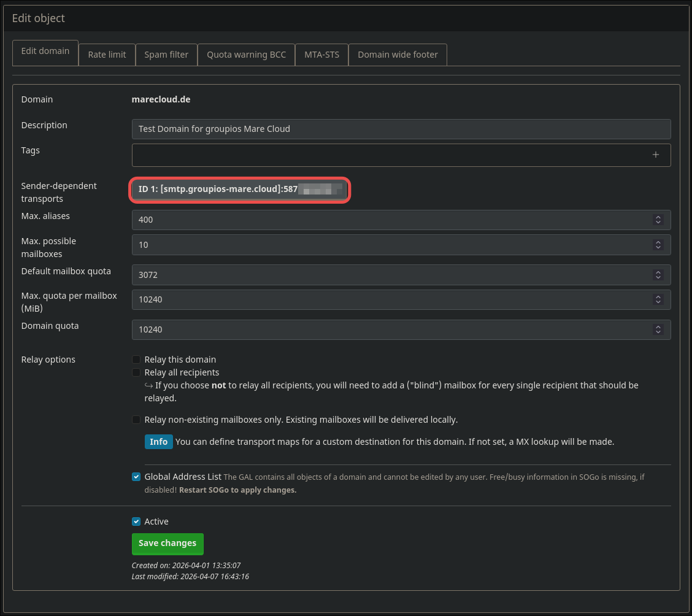Open the Domain wide footer tab
This screenshot has width=692, height=616.
tap(397, 54)
